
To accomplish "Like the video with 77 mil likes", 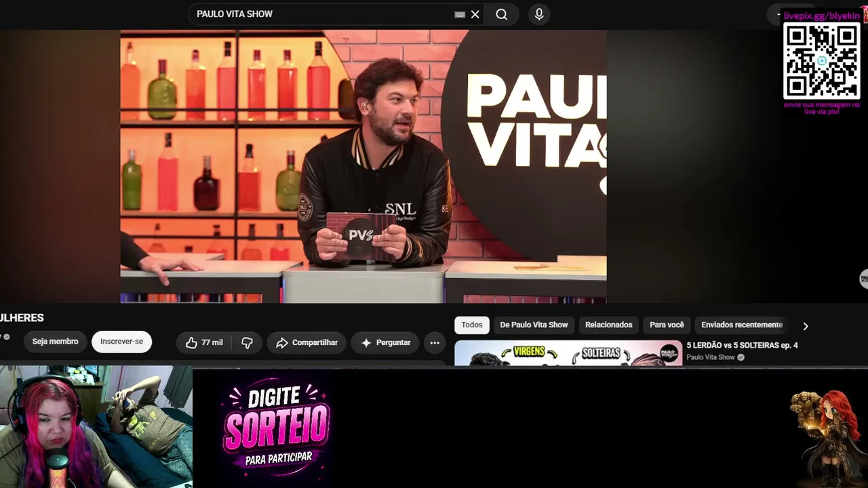I will tap(204, 343).
